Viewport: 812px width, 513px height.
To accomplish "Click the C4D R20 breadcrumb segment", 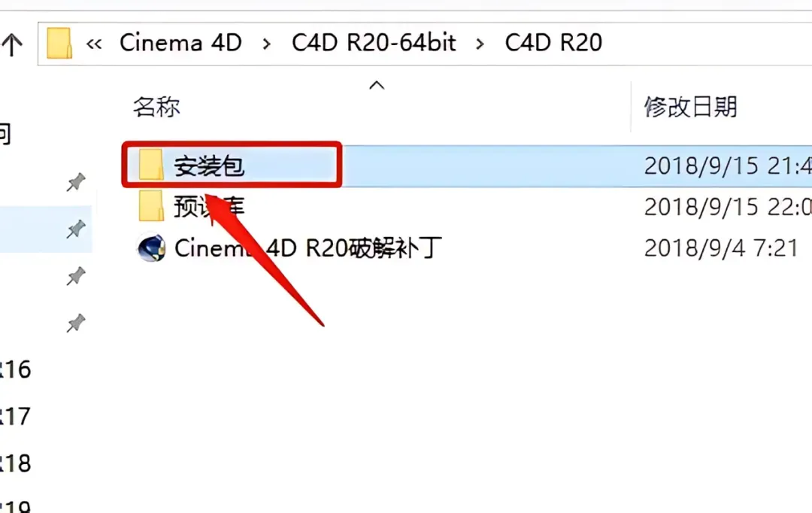I will [553, 43].
